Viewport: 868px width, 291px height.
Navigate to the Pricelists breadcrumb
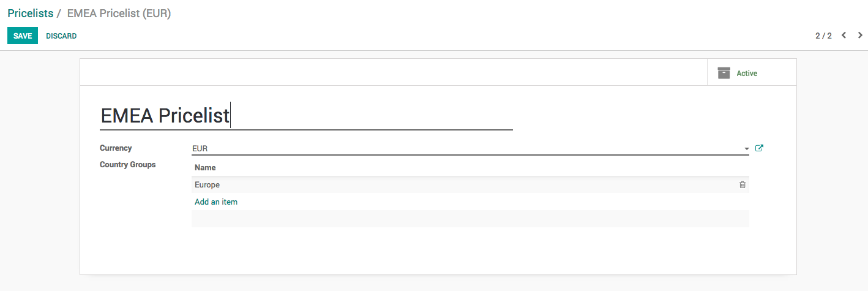(x=30, y=13)
